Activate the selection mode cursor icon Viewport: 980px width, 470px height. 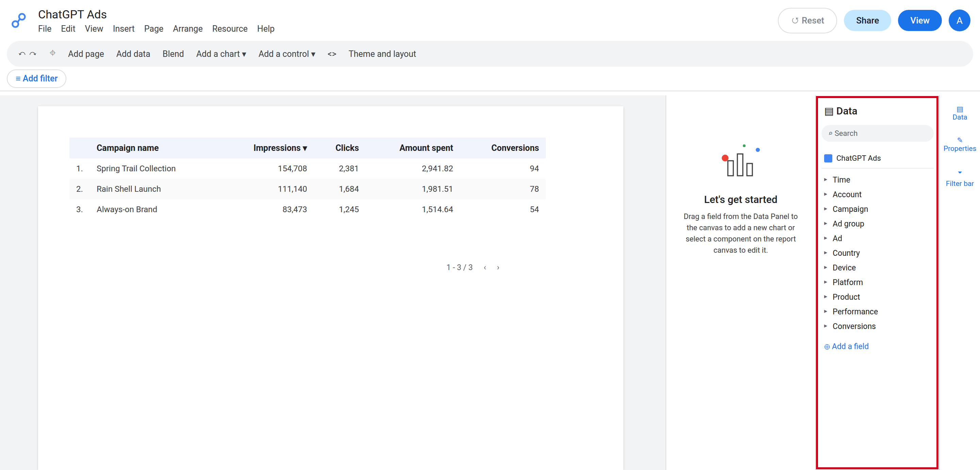52,53
